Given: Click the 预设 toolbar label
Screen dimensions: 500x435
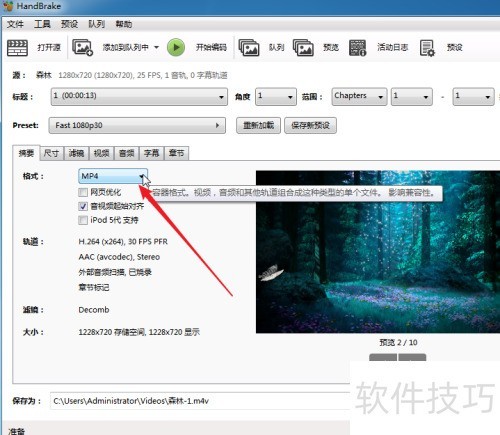Looking at the screenshot, I should pyautogui.click(x=455, y=47).
